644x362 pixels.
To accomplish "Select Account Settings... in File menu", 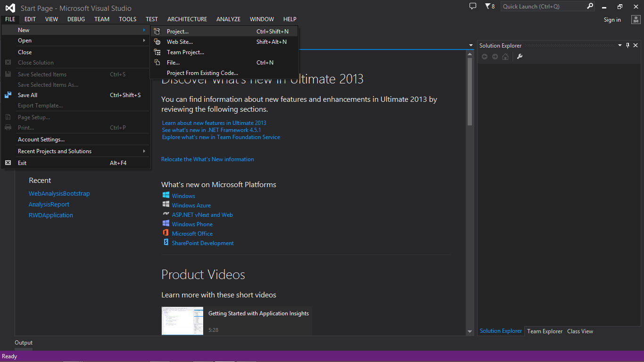I will pyautogui.click(x=41, y=140).
